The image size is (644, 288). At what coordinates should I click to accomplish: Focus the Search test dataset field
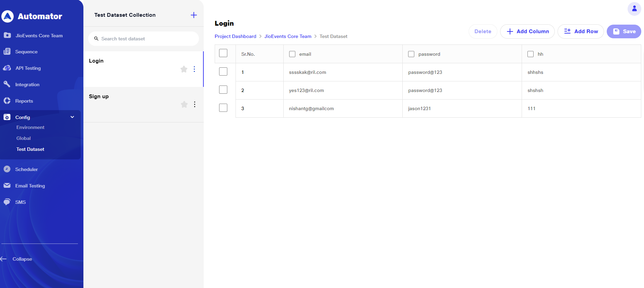click(144, 39)
